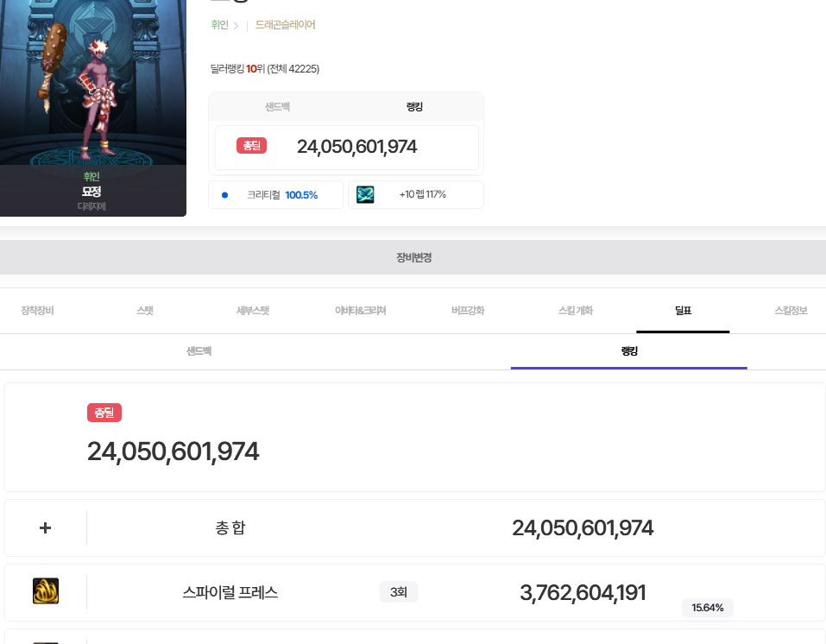Switch summary card to 샌드백
This screenshot has width=826, height=644.
(278, 106)
